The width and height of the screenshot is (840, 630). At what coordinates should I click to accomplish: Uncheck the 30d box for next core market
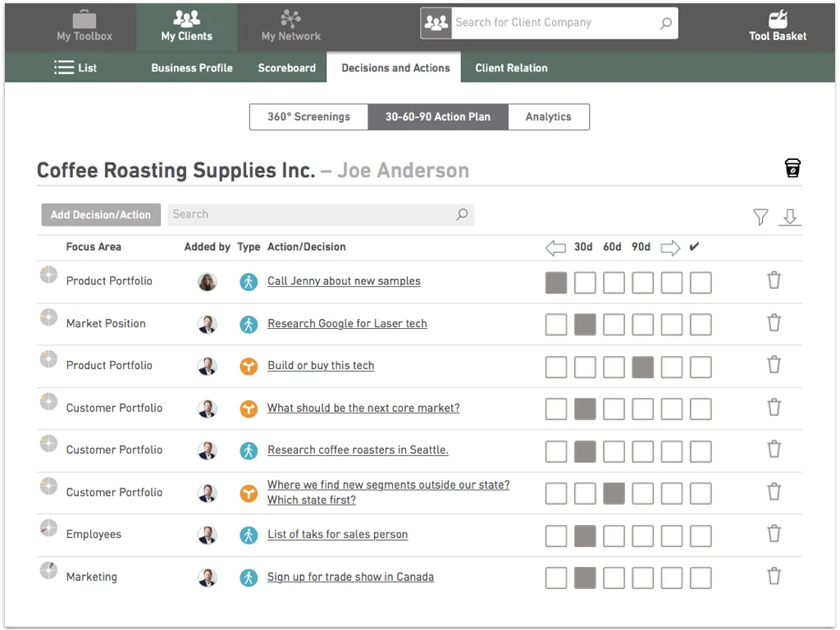point(584,409)
